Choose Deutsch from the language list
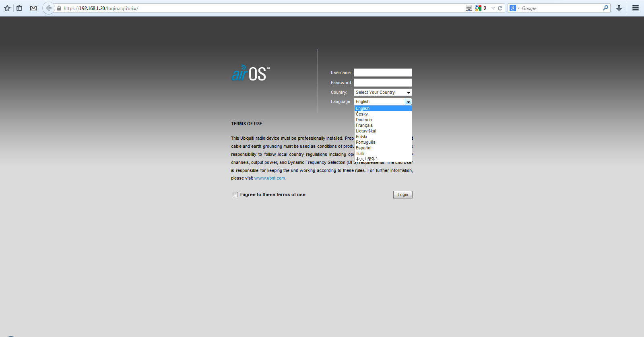 coord(364,120)
